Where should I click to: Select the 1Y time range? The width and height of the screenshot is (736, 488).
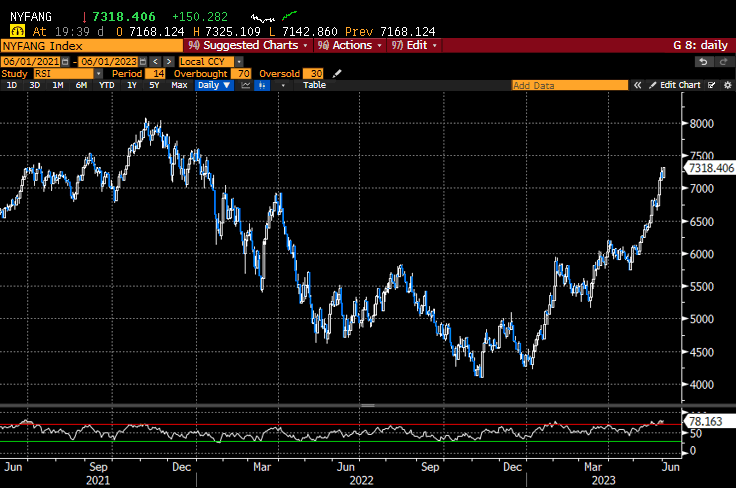[132, 85]
